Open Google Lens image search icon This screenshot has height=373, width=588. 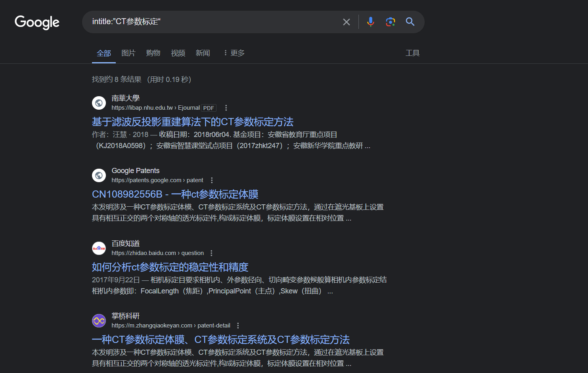pos(391,22)
